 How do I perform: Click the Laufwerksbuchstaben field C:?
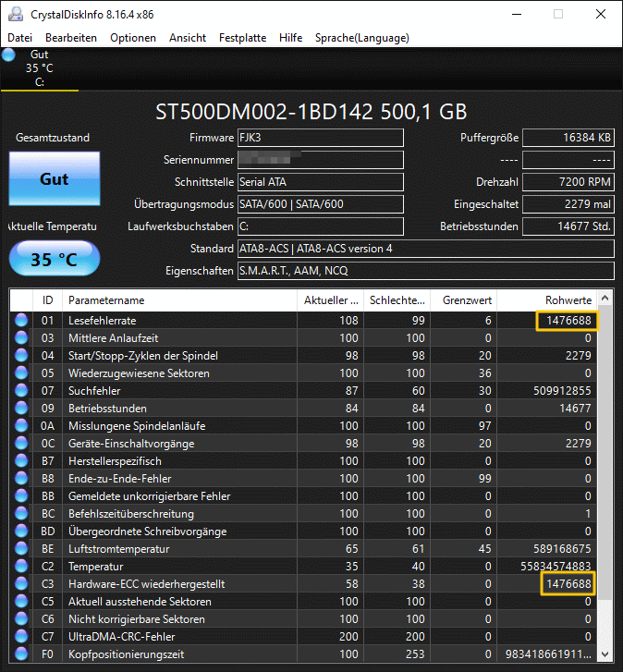(x=321, y=226)
